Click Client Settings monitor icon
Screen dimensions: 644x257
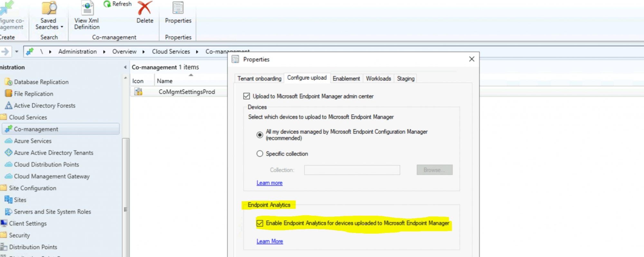click(x=4, y=223)
